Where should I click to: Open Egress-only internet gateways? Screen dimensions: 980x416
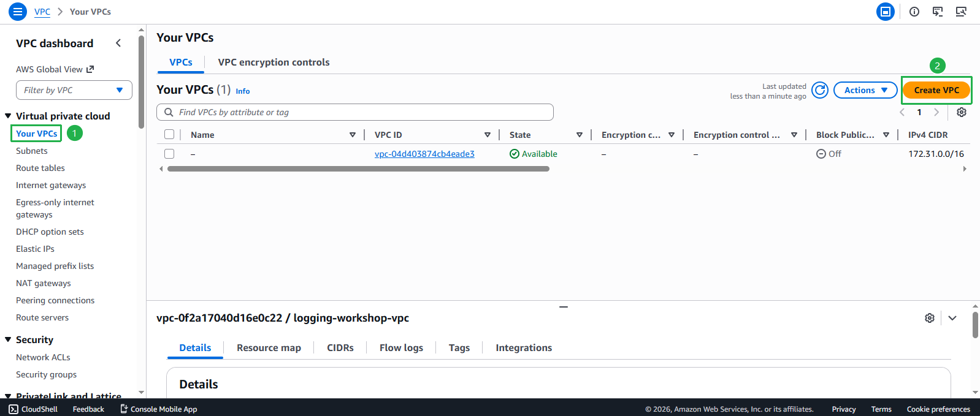55,208
